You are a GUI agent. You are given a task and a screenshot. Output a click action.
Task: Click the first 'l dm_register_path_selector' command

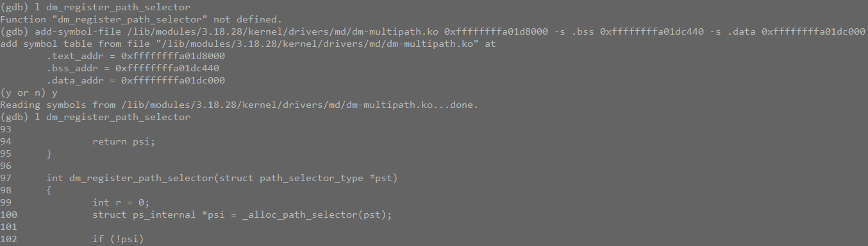click(113, 8)
